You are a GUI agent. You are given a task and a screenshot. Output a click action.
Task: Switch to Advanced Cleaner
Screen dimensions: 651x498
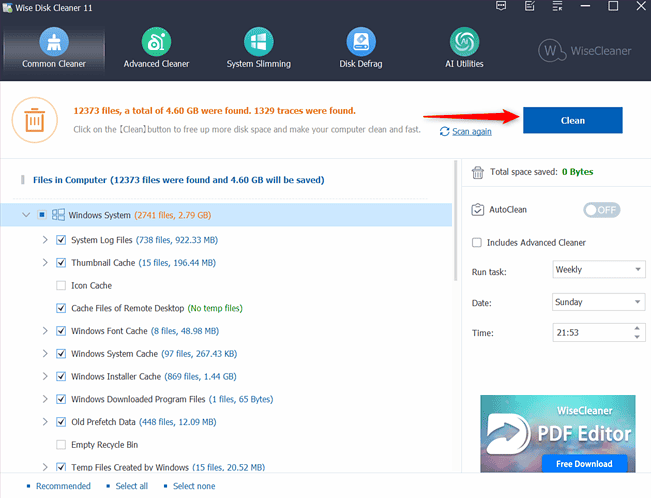(155, 48)
